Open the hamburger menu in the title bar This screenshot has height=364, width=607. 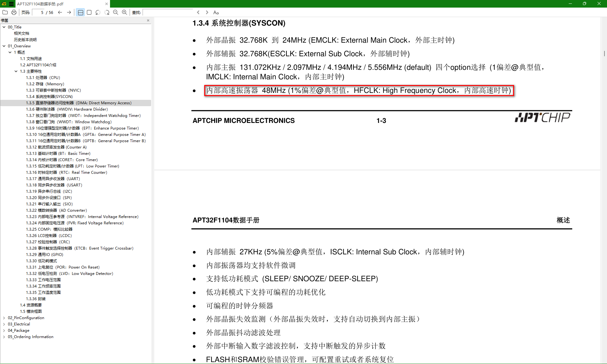pyautogui.click(x=11, y=4)
